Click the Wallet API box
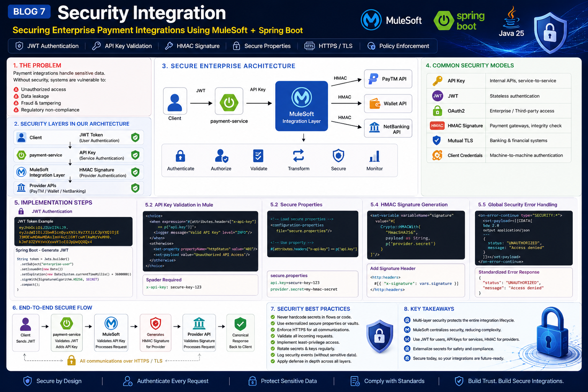This screenshot has height=392, width=588. (388, 103)
